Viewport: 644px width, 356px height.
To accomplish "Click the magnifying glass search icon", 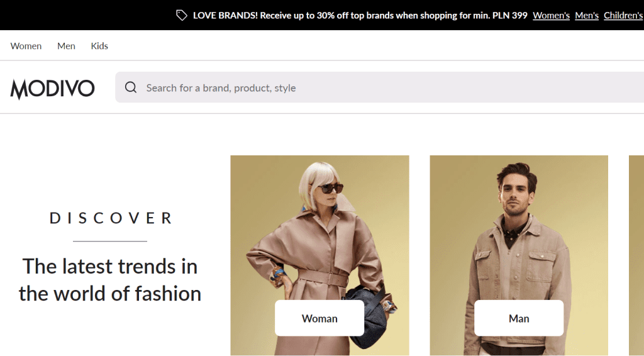I will click(x=131, y=87).
